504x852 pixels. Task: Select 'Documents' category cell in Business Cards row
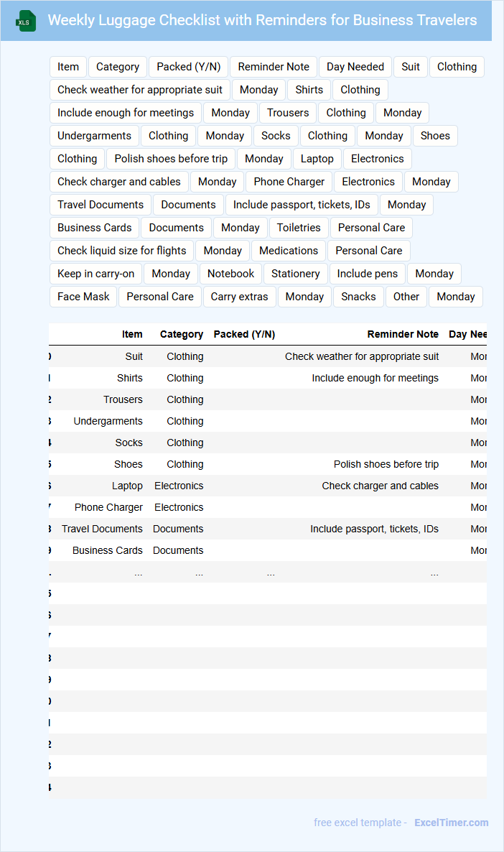tap(178, 550)
